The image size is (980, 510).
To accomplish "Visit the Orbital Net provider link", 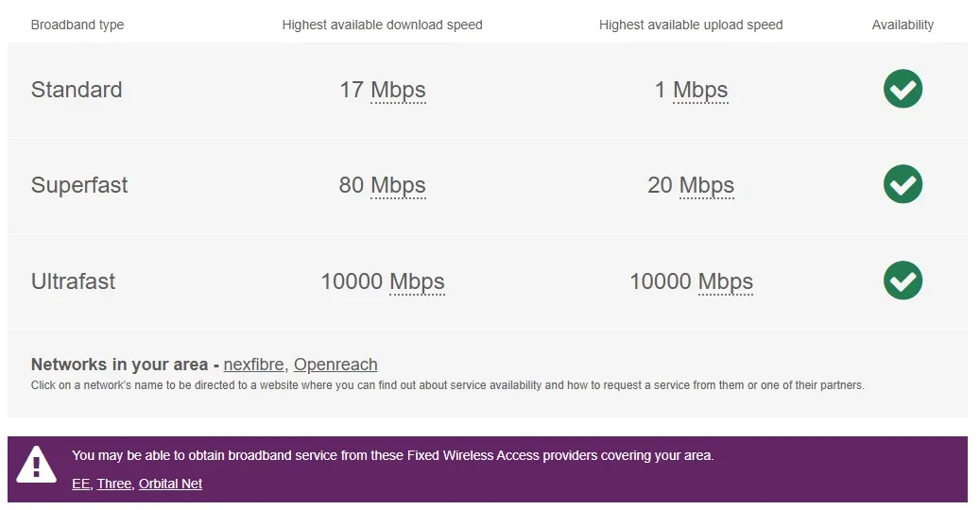I will pos(170,484).
